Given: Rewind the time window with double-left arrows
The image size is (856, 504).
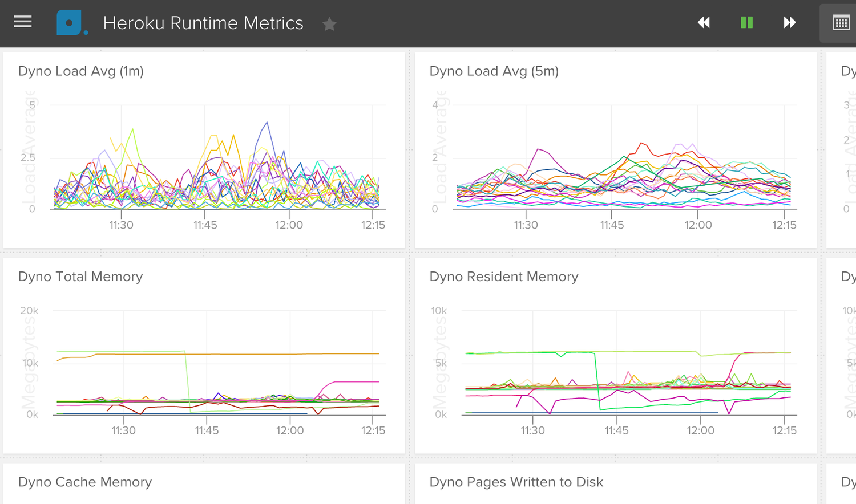Looking at the screenshot, I should coord(704,23).
